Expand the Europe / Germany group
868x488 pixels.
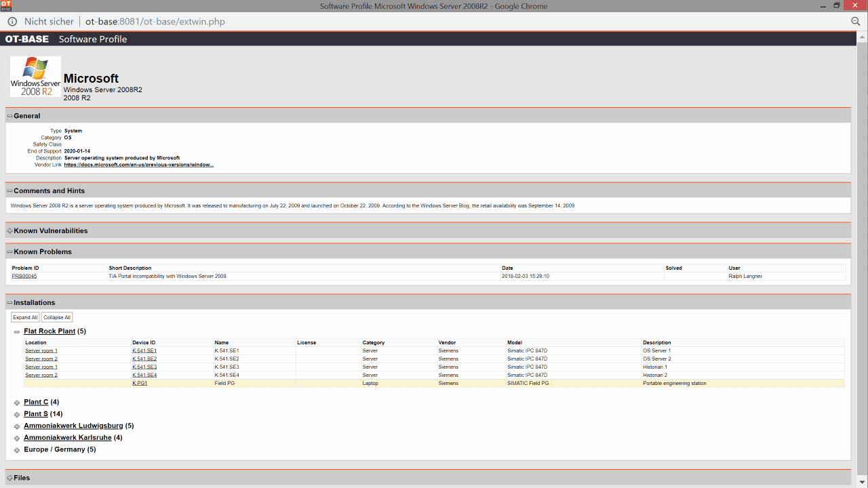pyautogui.click(x=17, y=450)
